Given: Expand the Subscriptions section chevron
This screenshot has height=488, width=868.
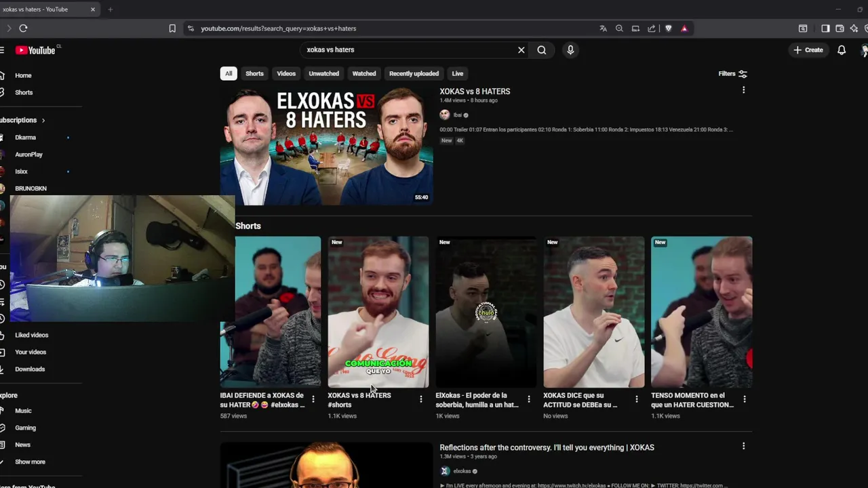Looking at the screenshot, I should (43, 120).
